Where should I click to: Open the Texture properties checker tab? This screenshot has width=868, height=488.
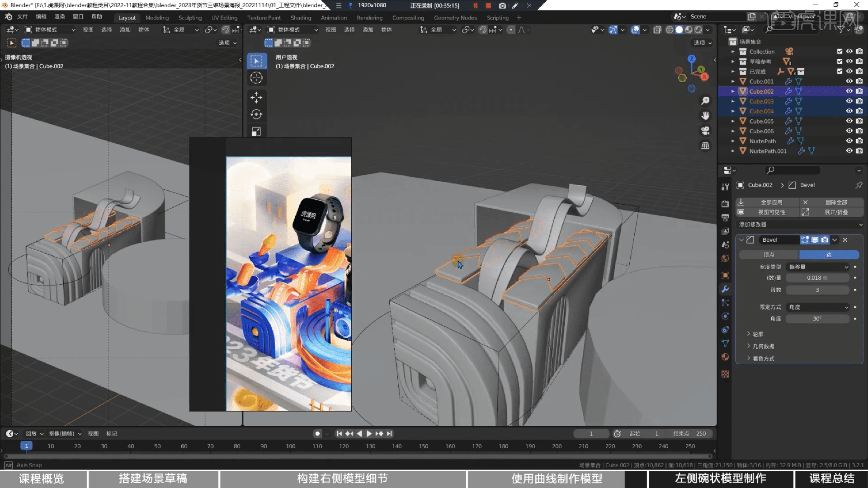point(725,374)
